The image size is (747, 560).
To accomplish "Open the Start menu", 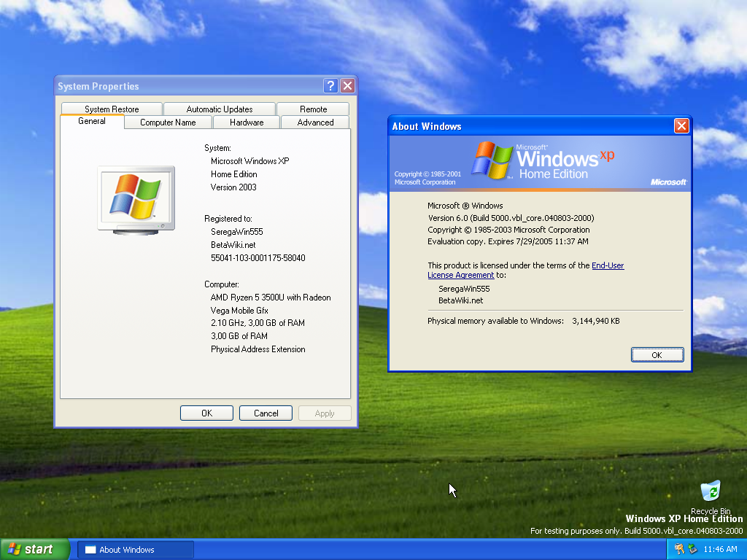I will point(35,549).
